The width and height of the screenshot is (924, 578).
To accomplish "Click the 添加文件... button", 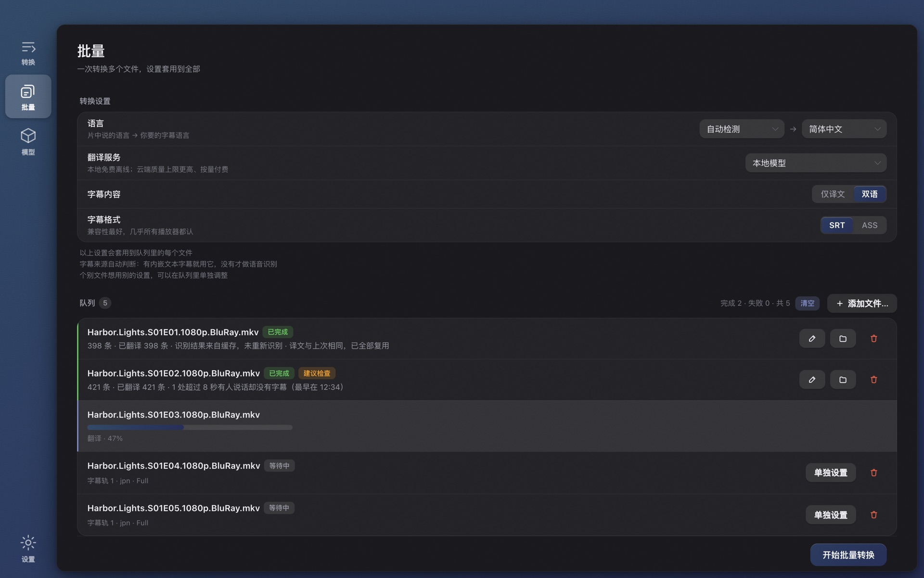I will (x=861, y=303).
